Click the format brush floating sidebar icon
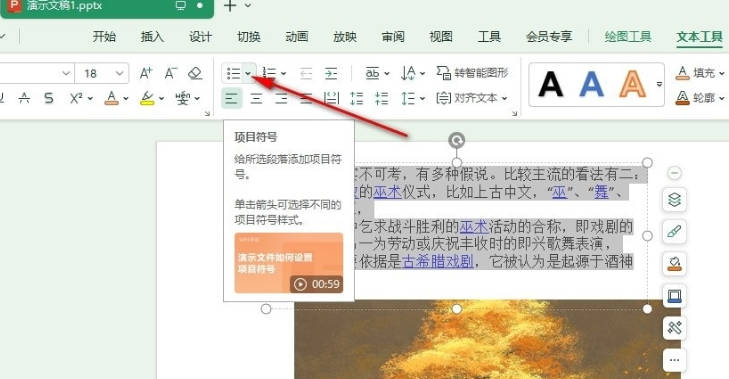729x379 pixels. [674, 232]
